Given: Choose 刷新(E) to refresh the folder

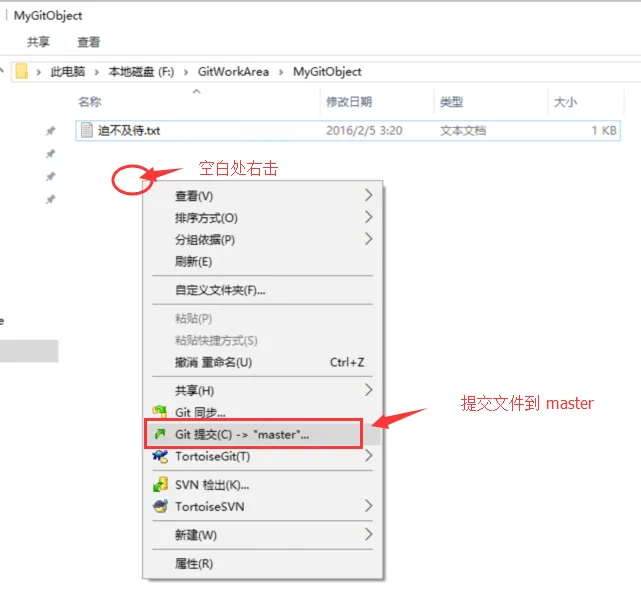Looking at the screenshot, I should tap(262, 261).
